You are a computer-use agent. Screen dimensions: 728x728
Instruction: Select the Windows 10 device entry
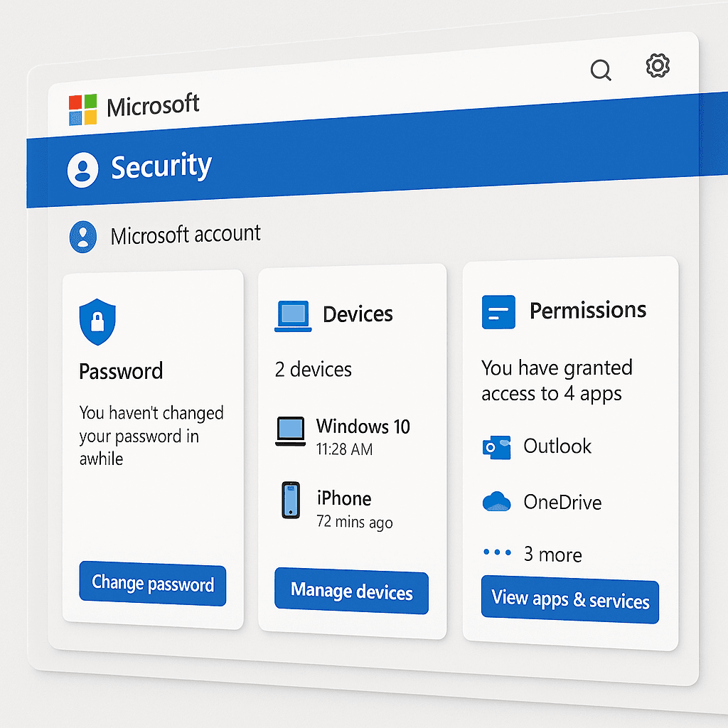(x=343, y=437)
